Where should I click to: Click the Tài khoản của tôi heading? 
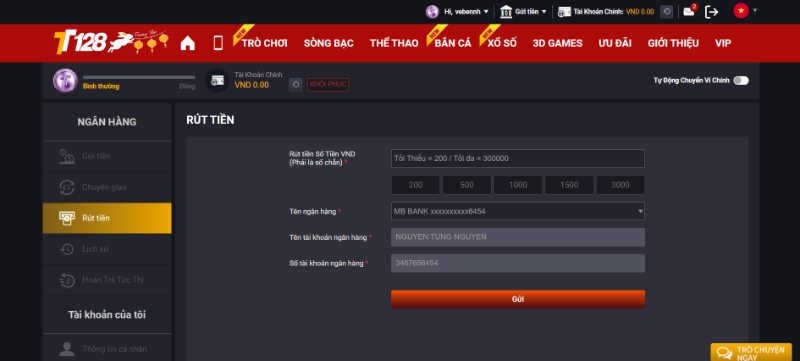click(107, 315)
